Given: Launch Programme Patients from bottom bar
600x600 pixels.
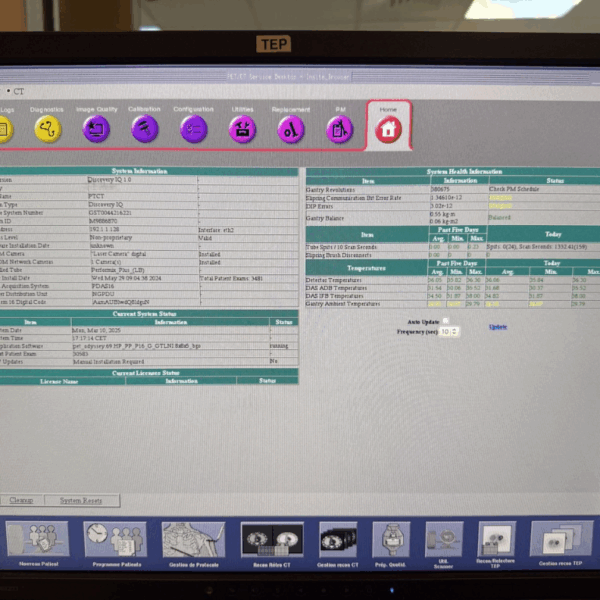Looking at the screenshot, I should pos(115,539).
